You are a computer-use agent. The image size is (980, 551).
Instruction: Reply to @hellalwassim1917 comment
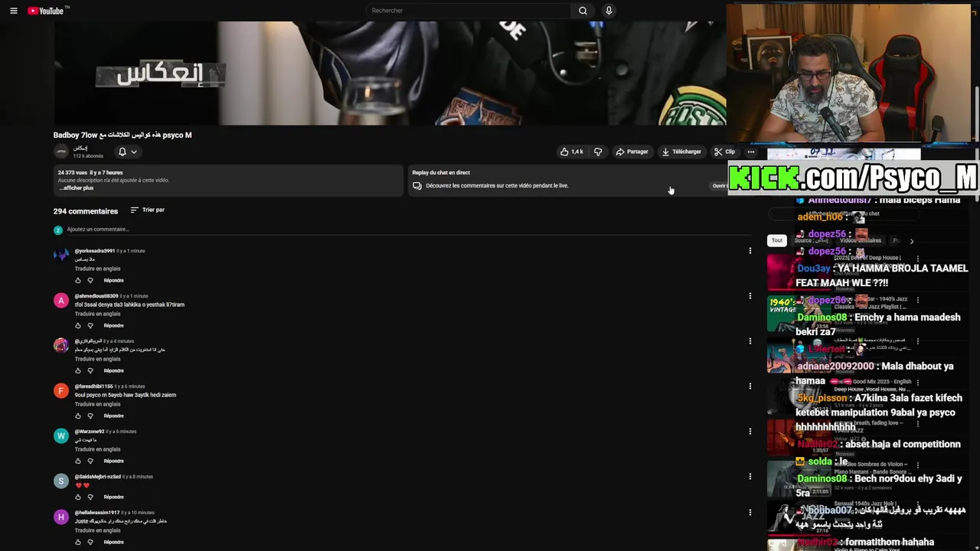(x=113, y=542)
